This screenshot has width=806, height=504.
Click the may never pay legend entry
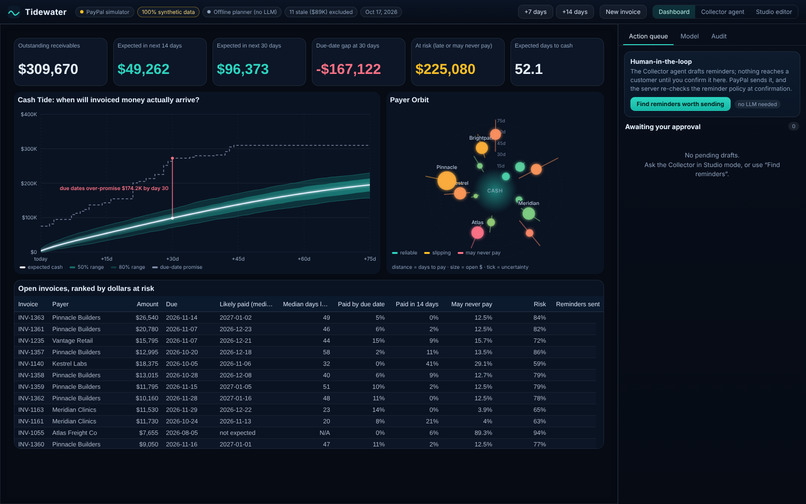tap(479, 253)
